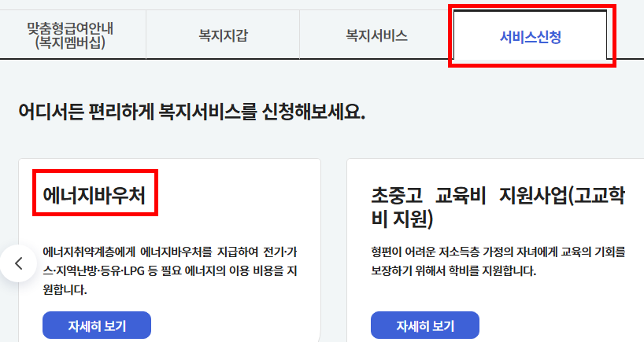644x342 pixels.
Task: Click heading 어디서든 편리하게 복지서비스를 신청해보세요
Action: [x=192, y=112]
